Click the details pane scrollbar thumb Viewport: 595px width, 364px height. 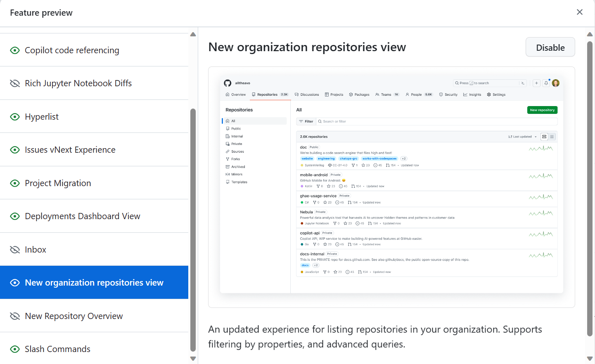point(590,189)
